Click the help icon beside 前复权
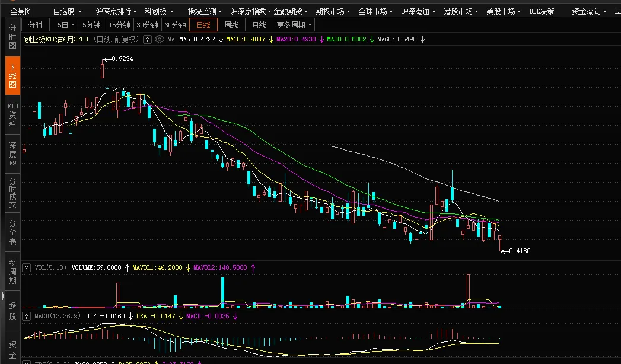 point(147,39)
